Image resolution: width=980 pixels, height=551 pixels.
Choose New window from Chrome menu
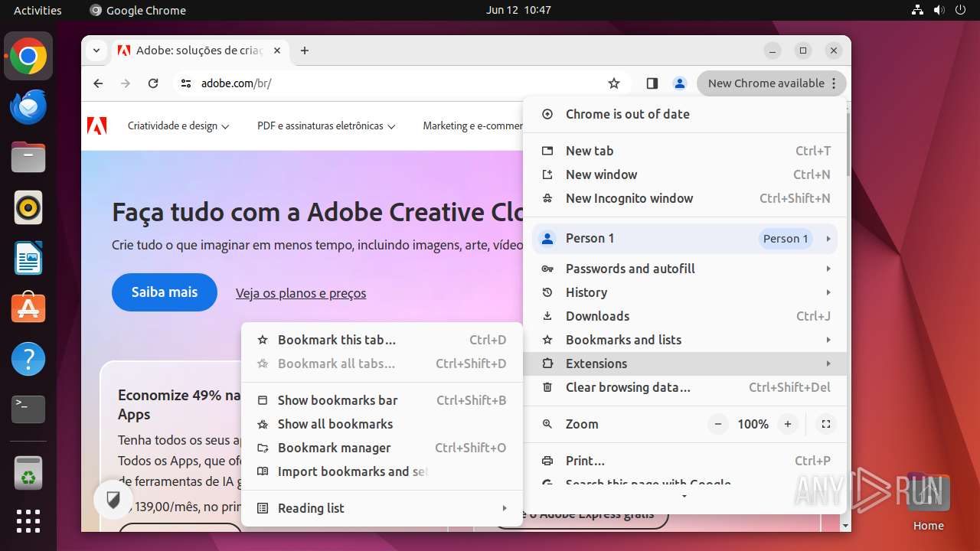[685, 174]
